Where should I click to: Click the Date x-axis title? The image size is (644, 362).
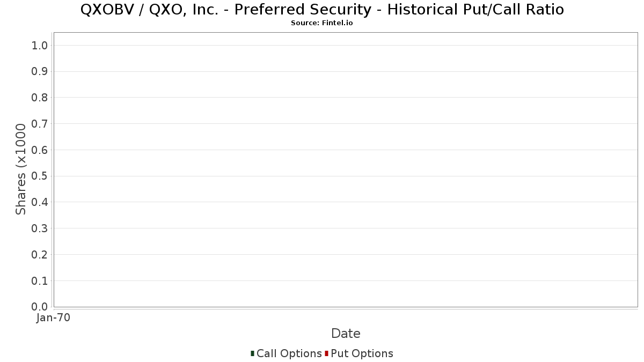[346, 334]
